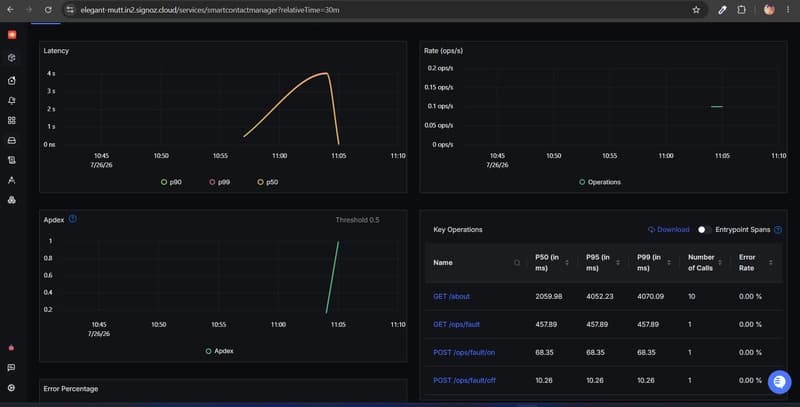The width and height of the screenshot is (800, 407).
Task: Open the house-shaped icon in the sidebar
Action: coord(12,81)
